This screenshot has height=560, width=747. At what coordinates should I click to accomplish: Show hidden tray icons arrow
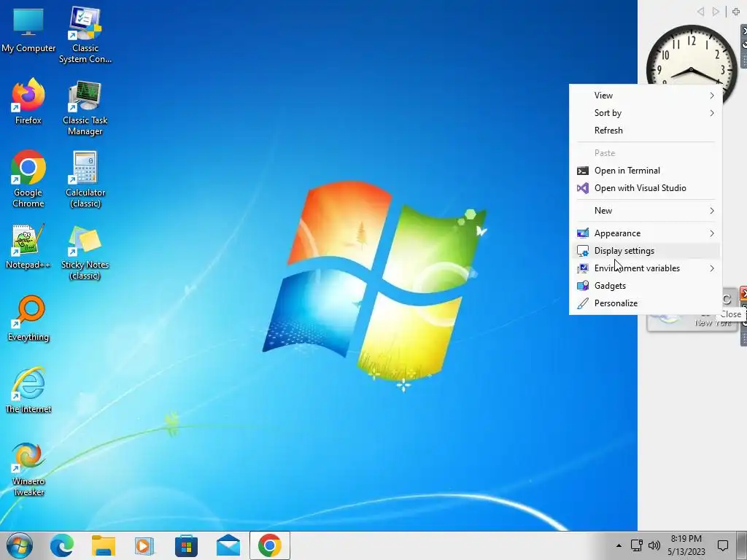click(619, 545)
